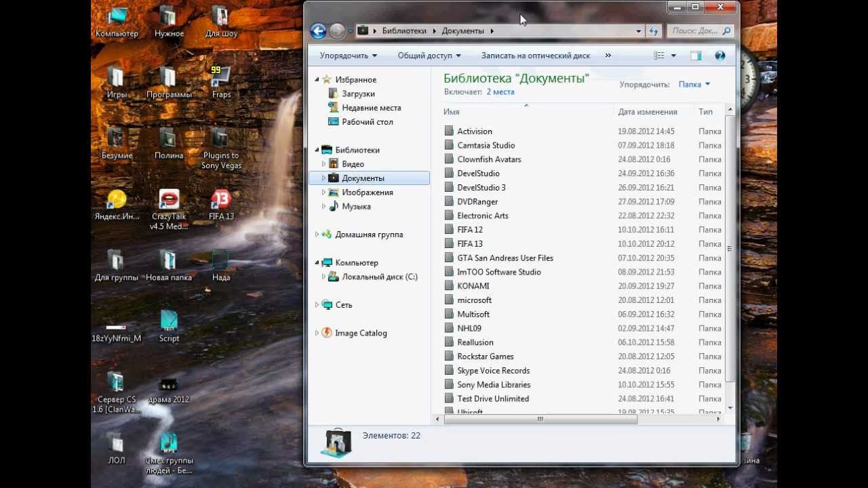868x488 pixels.
Task: Collapse the Избранное tree group
Action: coord(317,79)
